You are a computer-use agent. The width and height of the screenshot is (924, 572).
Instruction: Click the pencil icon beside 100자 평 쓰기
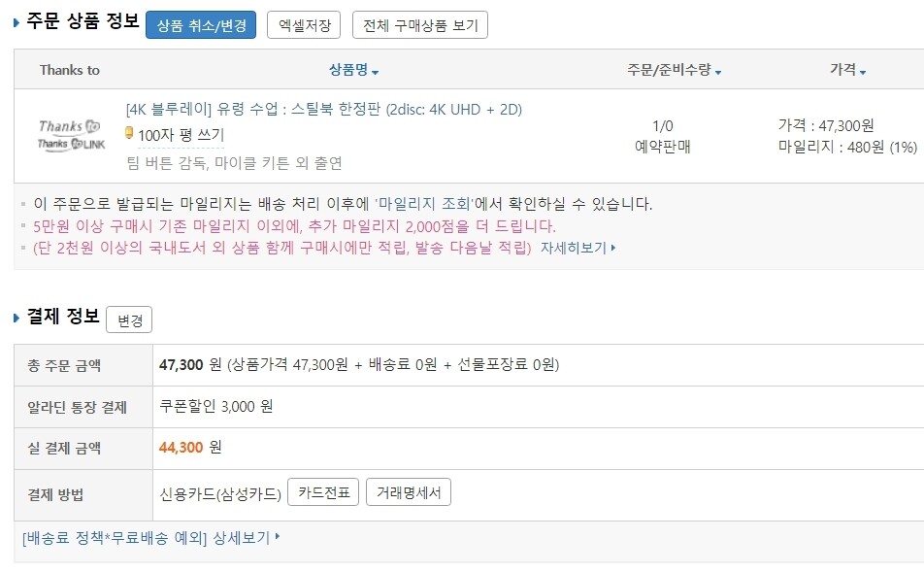tap(129, 133)
